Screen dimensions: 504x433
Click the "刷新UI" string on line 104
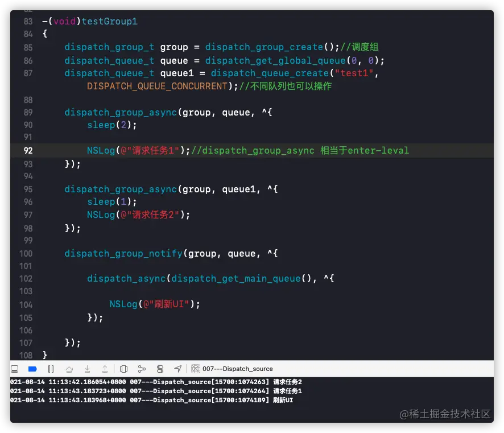(x=166, y=304)
